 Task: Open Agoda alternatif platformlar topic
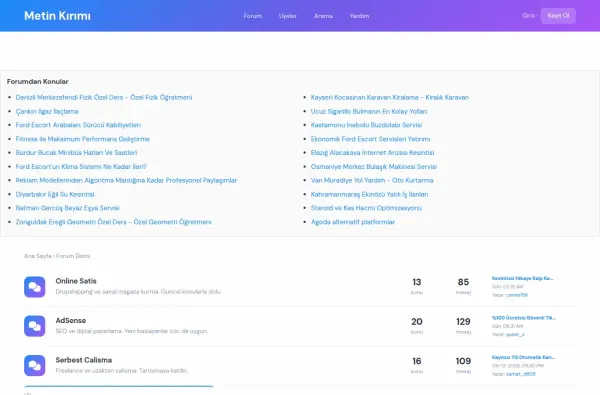coord(352,222)
